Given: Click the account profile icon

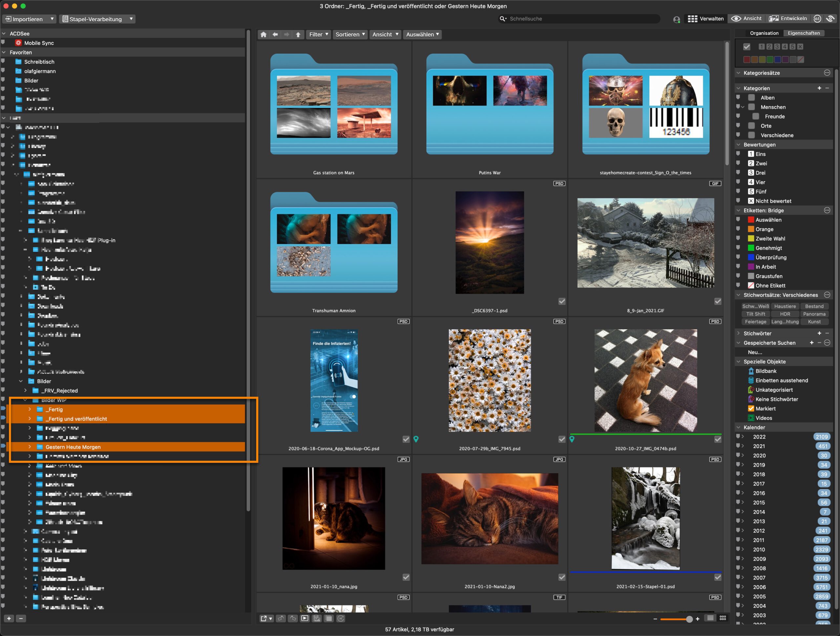Looking at the screenshot, I should [x=676, y=19].
